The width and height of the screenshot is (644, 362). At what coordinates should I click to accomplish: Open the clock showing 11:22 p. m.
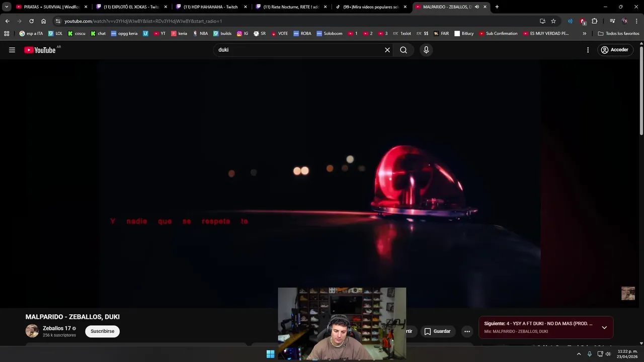(627, 354)
